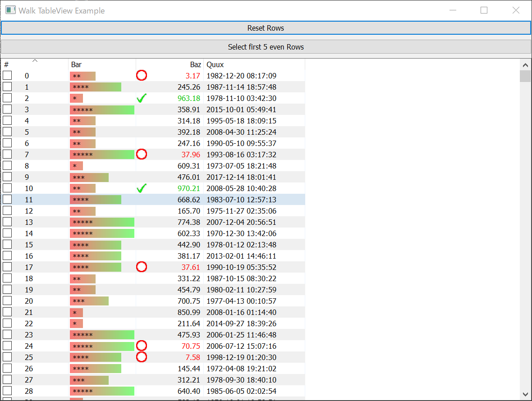
Task: Click the date 1983-07-10 12:57:13
Action: (x=241, y=200)
